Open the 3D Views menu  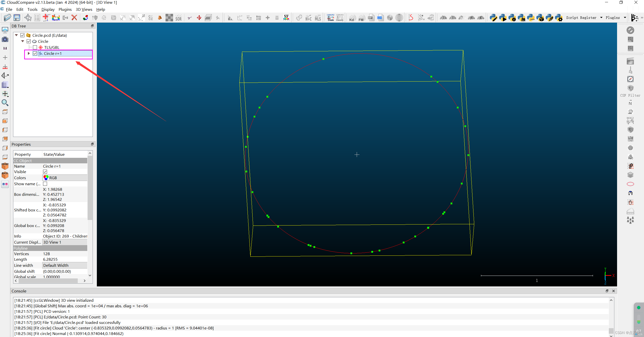point(84,9)
